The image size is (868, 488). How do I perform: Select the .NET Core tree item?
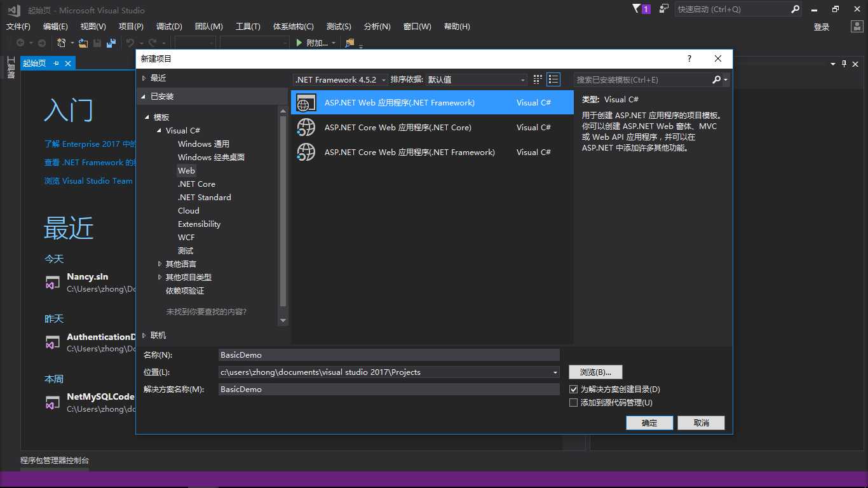point(196,184)
